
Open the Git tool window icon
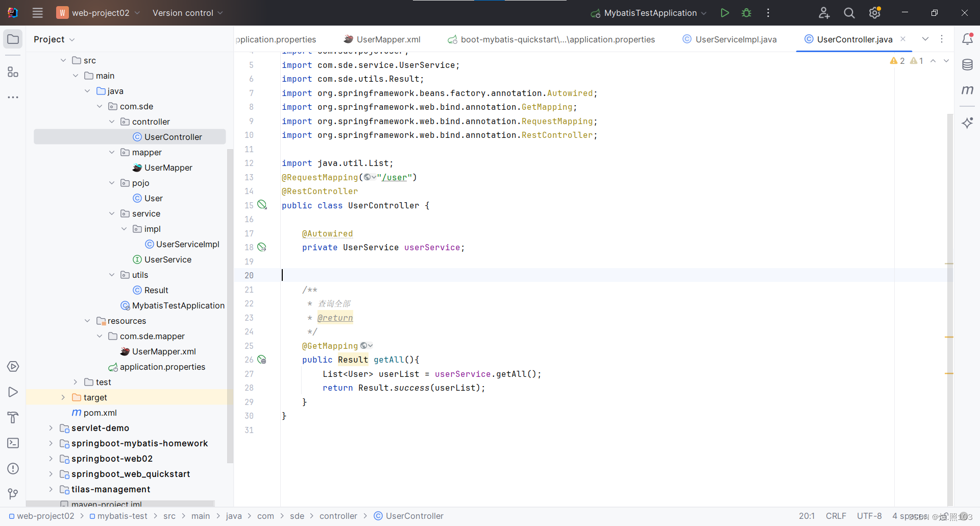[13, 494]
